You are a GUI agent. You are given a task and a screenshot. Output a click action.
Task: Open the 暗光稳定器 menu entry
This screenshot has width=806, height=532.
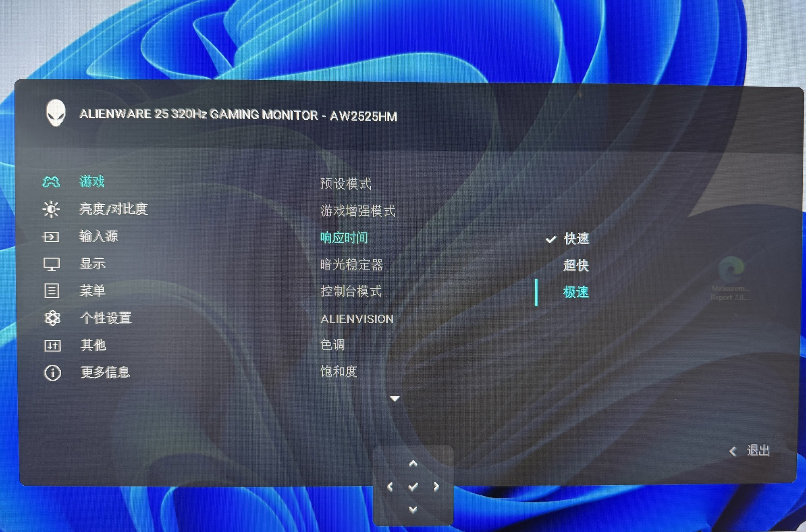coord(352,264)
